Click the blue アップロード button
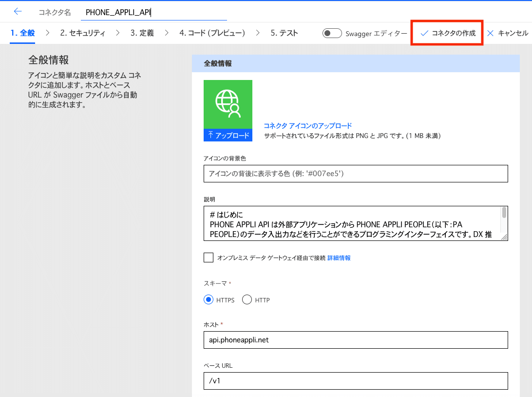 pos(228,135)
